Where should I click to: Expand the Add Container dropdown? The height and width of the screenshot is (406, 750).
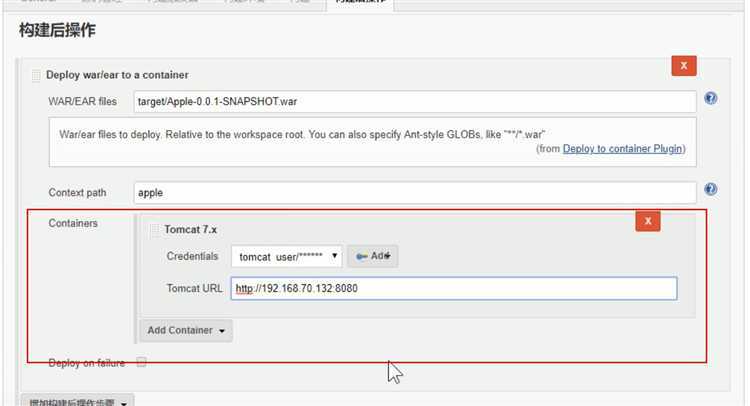click(x=186, y=330)
